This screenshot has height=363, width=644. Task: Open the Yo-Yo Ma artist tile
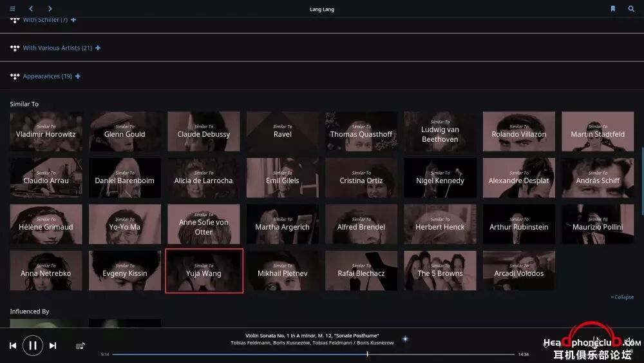pos(125,224)
